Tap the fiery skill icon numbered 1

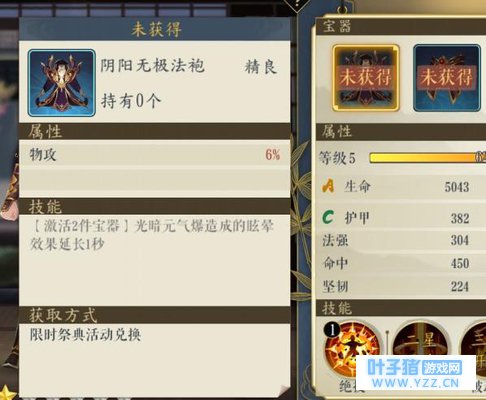[x=352, y=348]
